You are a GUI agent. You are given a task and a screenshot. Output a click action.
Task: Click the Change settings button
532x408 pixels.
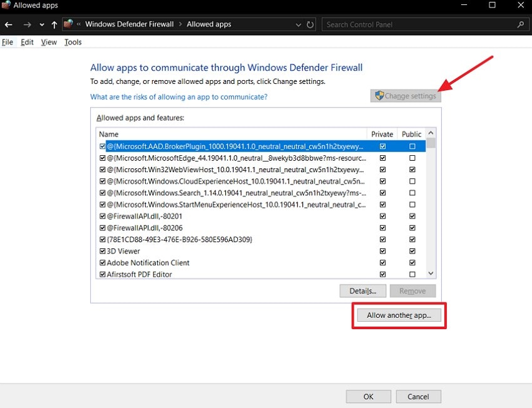click(x=406, y=96)
